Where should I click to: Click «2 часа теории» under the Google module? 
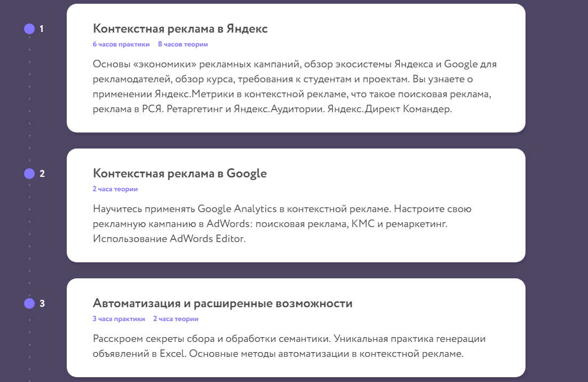coord(115,189)
